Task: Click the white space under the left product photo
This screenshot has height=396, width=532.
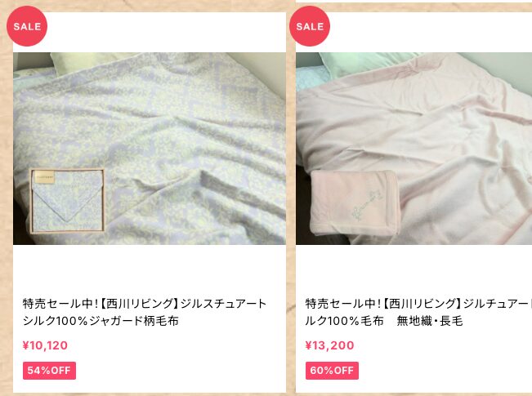Action: pyautogui.click(x=150, y=269)
